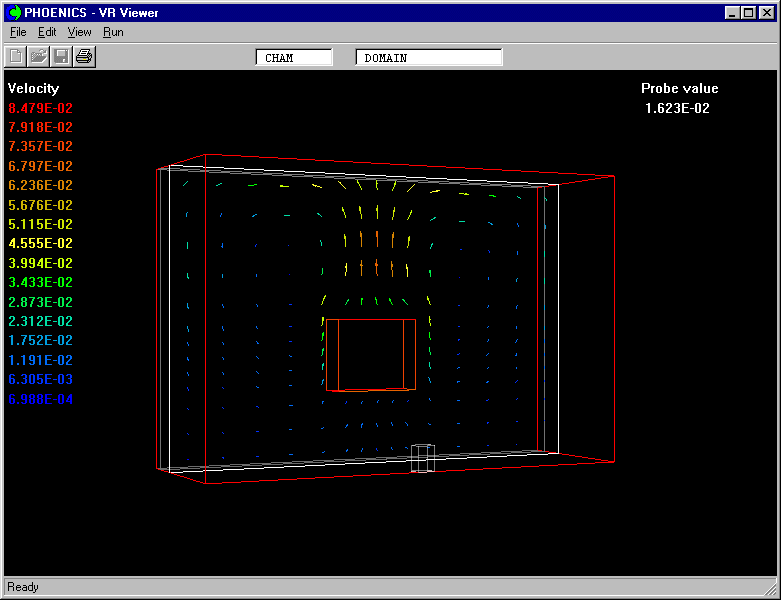Viewport: 781px width, 600px height.
Task: Click the DOMAIN text field
Action: point(429,58)
